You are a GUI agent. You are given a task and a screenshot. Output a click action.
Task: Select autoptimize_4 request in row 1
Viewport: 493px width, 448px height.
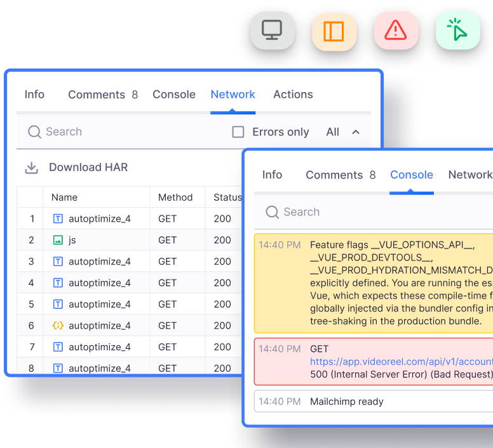tap(99, 219)
